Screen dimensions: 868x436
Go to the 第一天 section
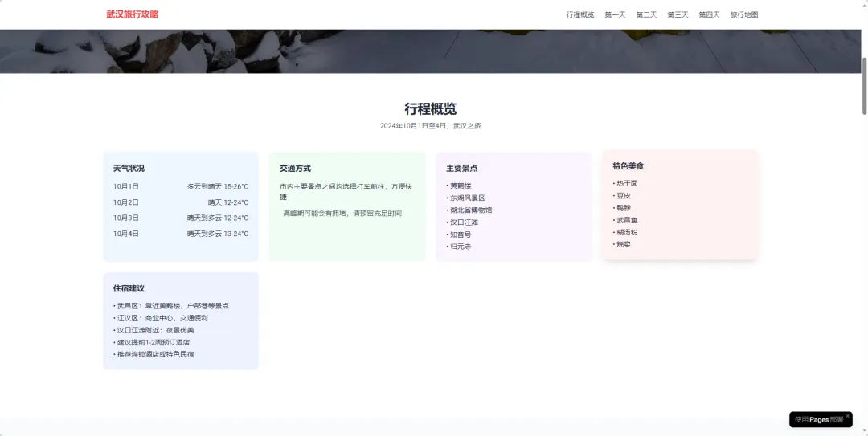pos(615,14)
